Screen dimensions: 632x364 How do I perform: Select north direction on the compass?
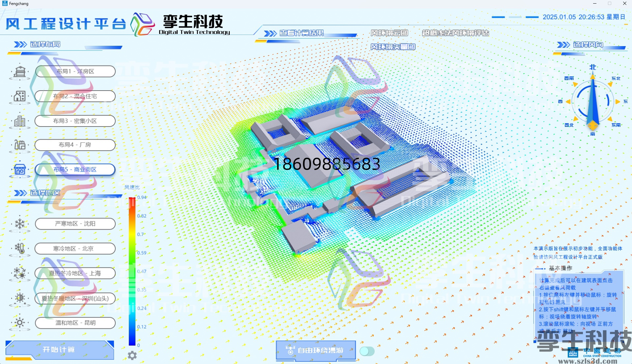(x=593, y=67)
